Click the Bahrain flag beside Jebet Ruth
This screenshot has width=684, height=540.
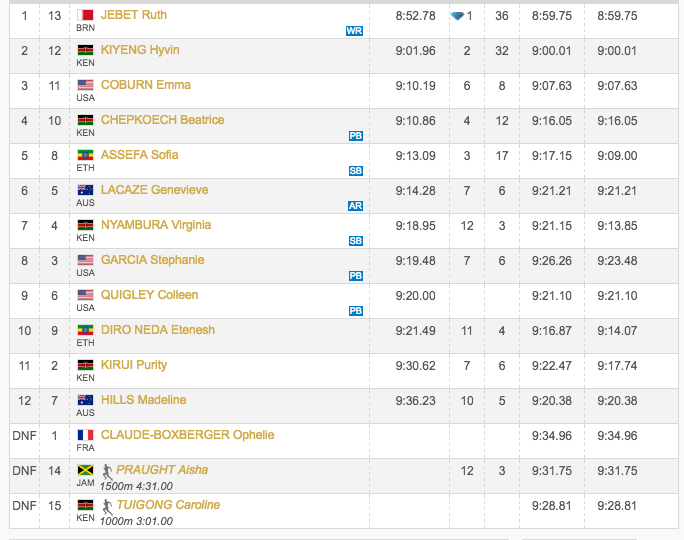[x=86, y=15]
